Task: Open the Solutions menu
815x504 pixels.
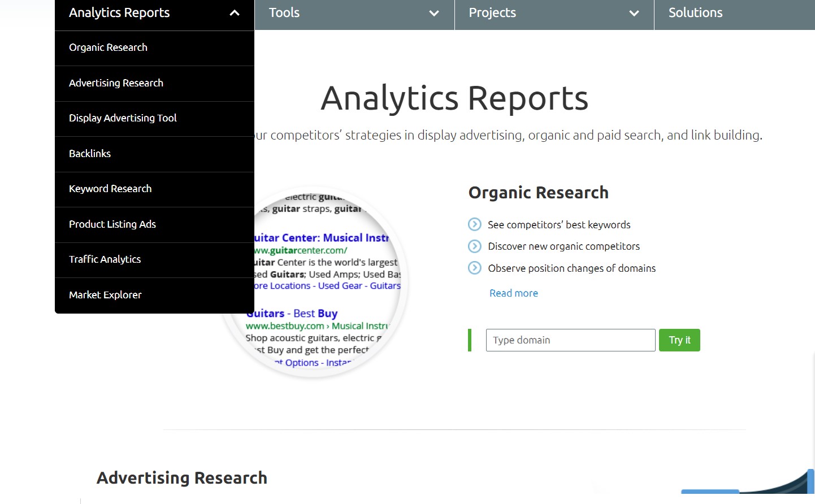Action: tap(695, 12)
